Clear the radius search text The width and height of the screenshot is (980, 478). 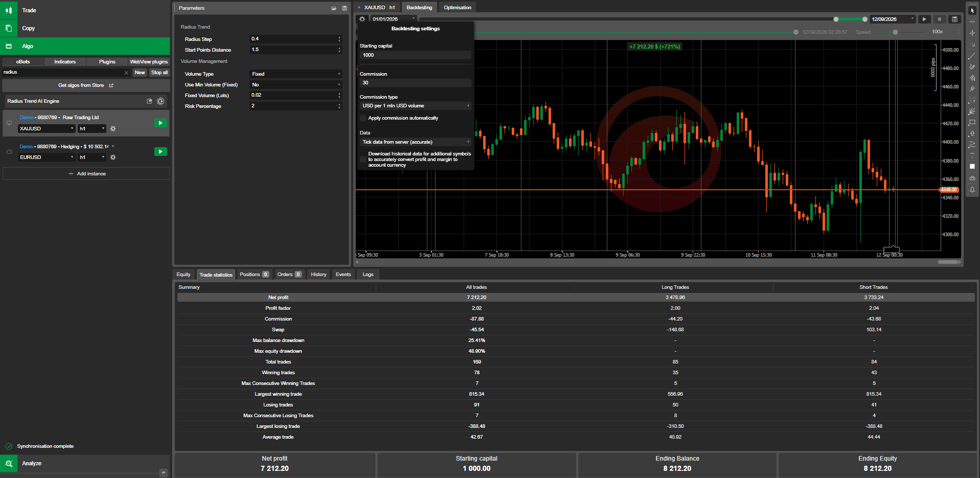[x=126, y=73]
